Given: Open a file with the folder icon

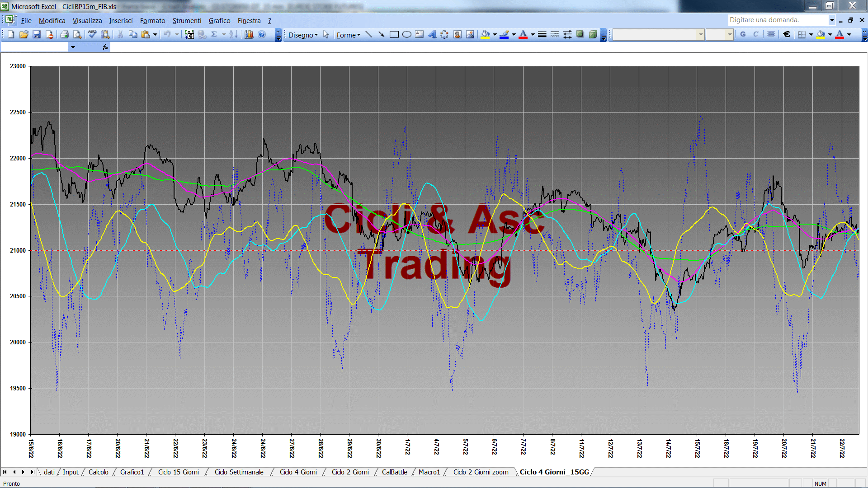Looking at the screenshot, I should pyautogui.click(x=24, y=34).
